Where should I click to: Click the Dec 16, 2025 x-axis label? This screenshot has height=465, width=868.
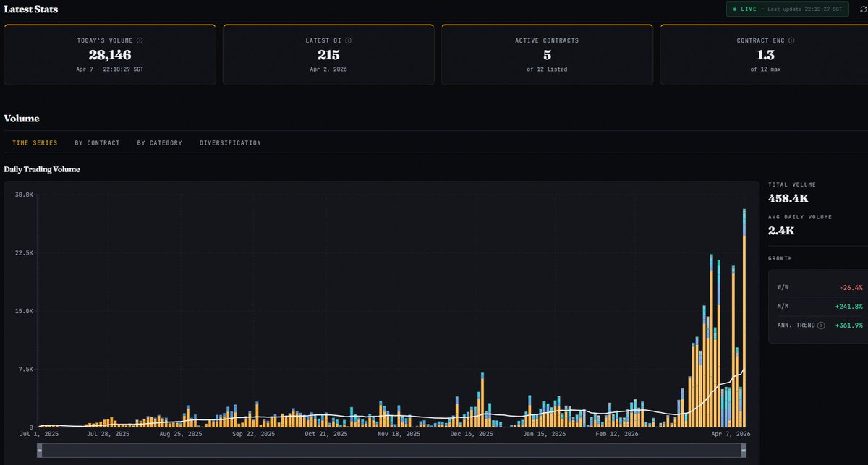472,434
